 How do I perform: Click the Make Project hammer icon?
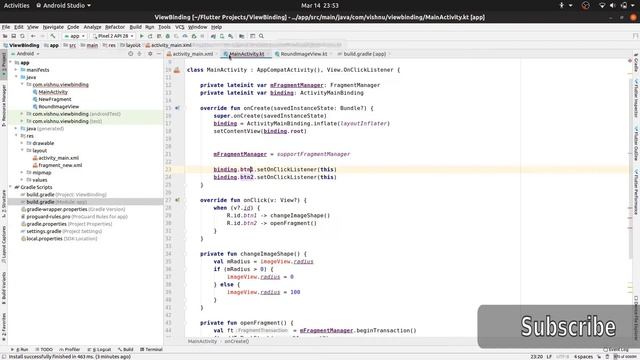pyautogui.click(x=53, y=36)
